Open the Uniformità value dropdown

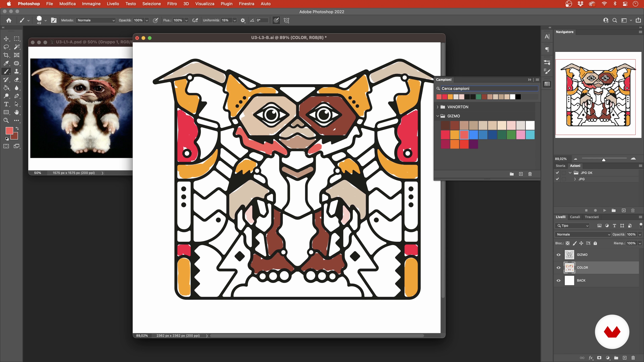point(234,20)
